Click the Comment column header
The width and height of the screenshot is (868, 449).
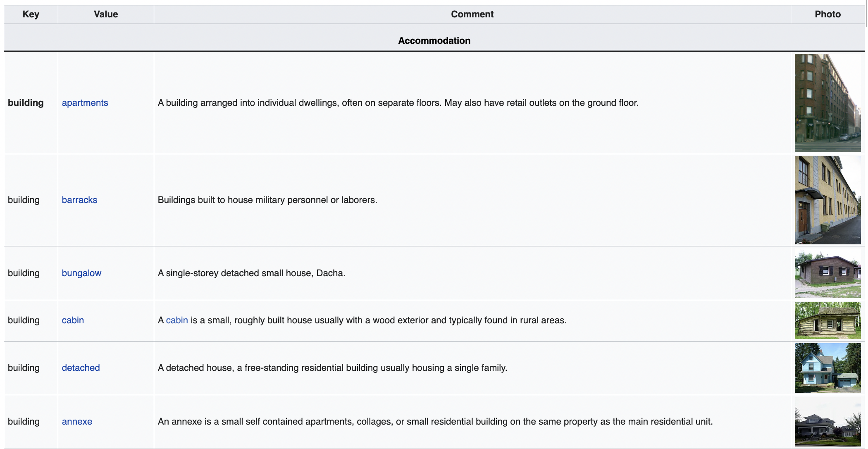pos(472,14)
